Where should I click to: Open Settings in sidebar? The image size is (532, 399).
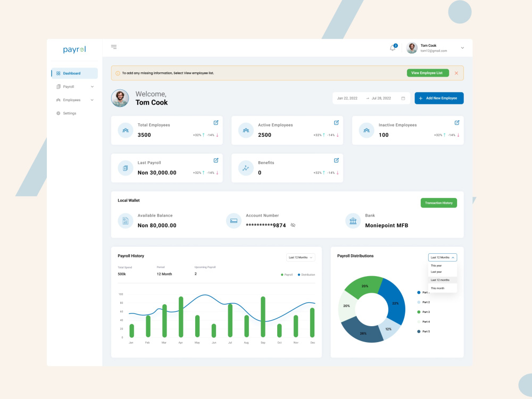[74, 113]
